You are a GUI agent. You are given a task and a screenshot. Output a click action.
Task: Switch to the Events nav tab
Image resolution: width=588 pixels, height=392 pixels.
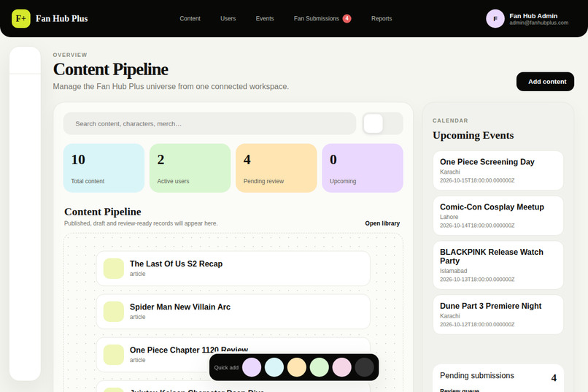265,18
